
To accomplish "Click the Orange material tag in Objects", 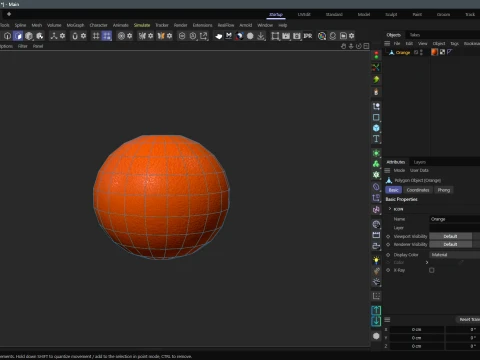I will [434, 52].
